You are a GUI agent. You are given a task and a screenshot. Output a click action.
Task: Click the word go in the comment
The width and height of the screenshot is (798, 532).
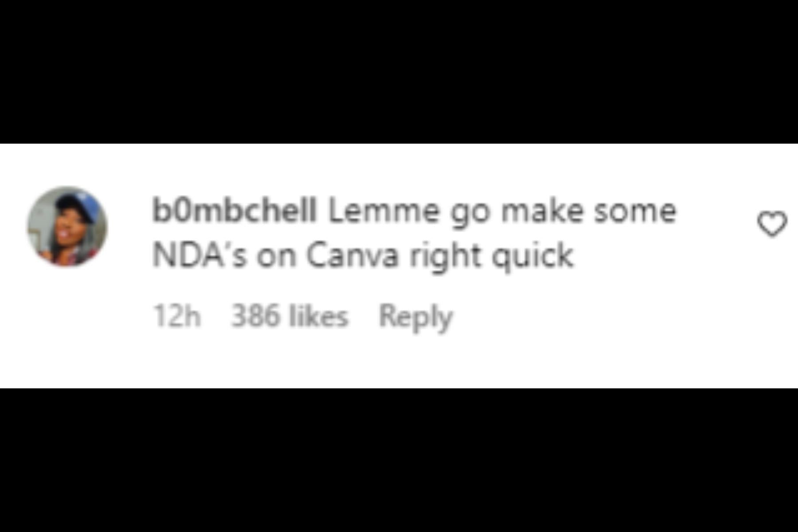click(x=470, y=213)
